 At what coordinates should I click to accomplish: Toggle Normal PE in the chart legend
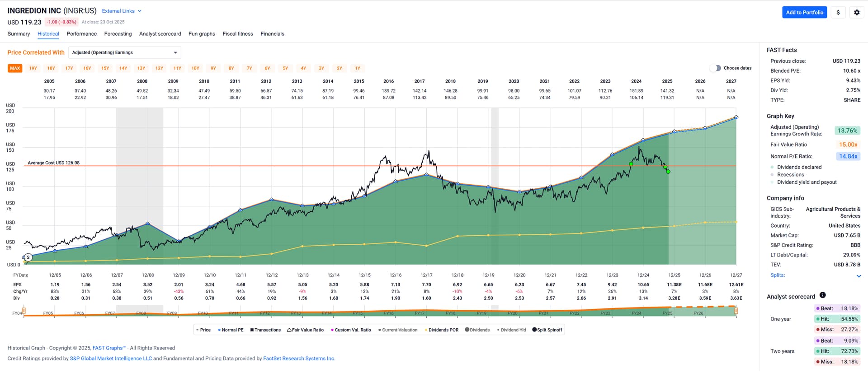[231, 330]
